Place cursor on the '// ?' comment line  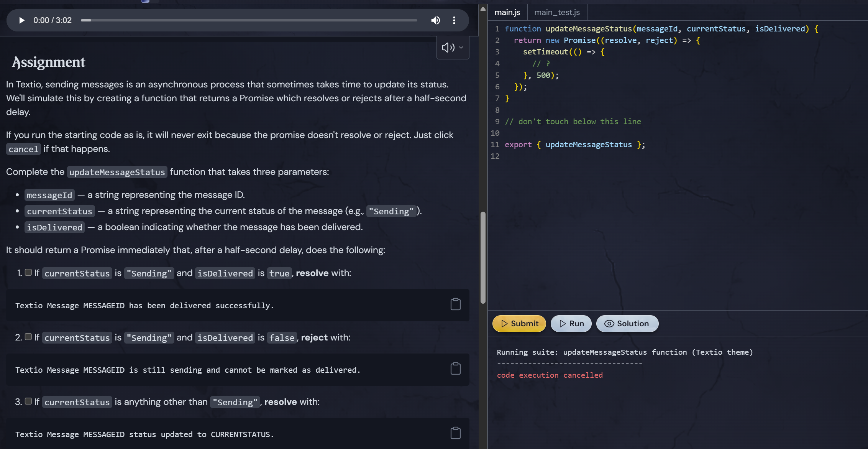point(541,64)
